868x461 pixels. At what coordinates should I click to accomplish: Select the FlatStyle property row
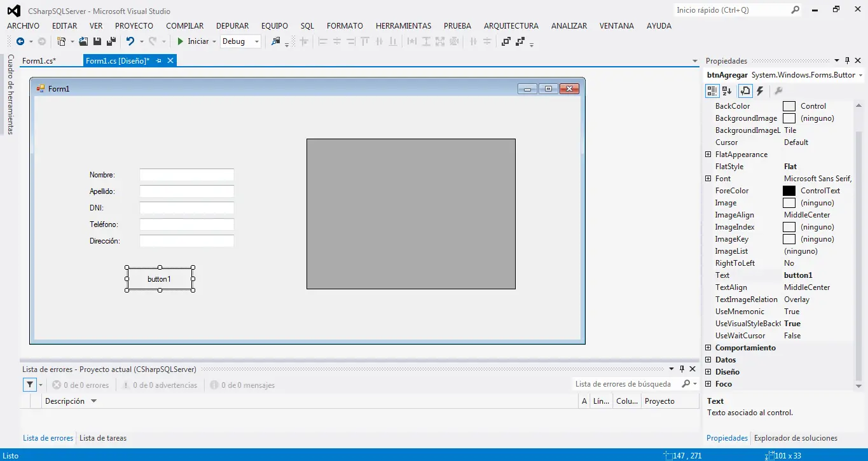point(779,167)
